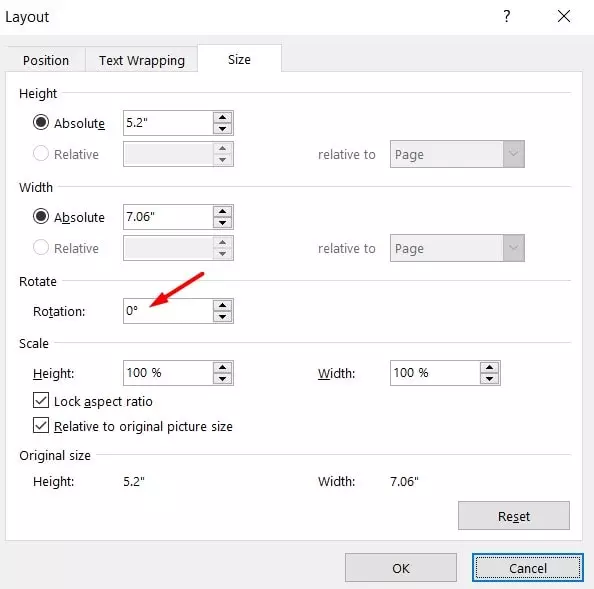Screen dimensions: 594x589
Task: Increase the absolute height spinner up arrow
Action: 222,117
